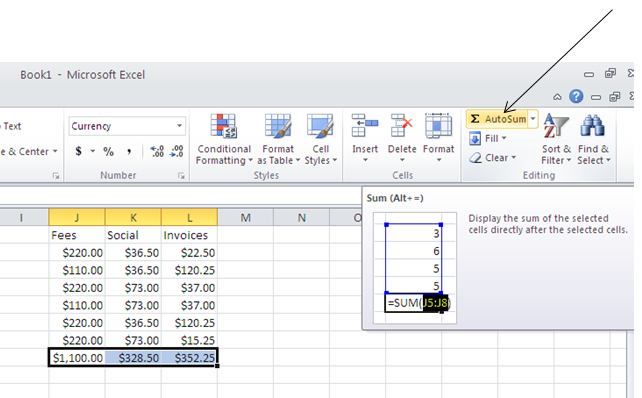Restore the workbook window

614,97
